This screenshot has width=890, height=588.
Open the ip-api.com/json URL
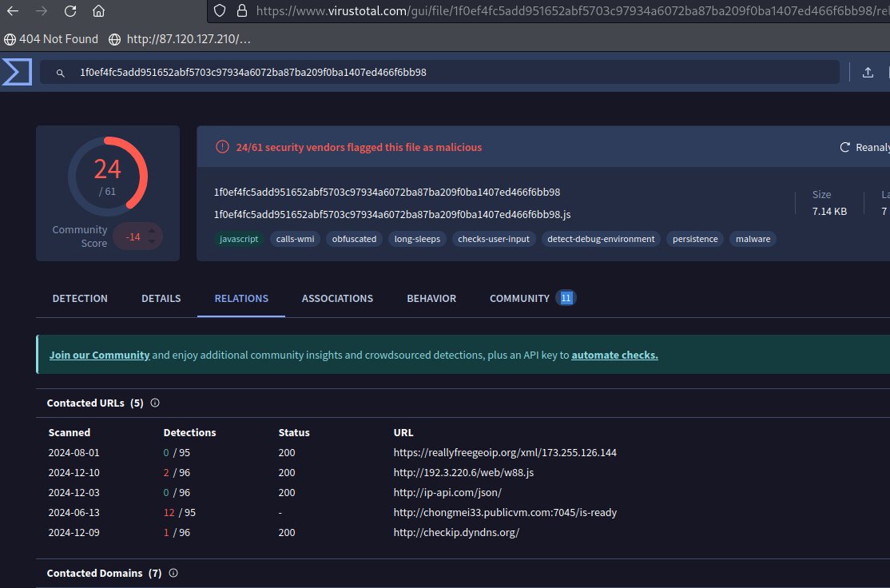(447, 493)
